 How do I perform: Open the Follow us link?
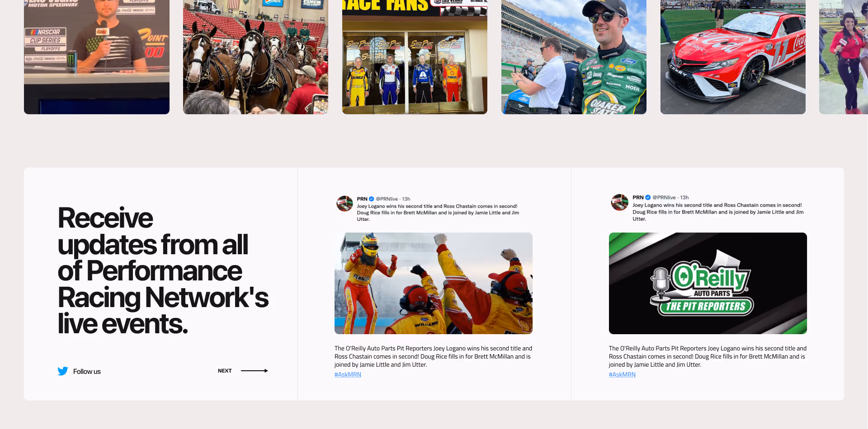[x=87, y=371]
